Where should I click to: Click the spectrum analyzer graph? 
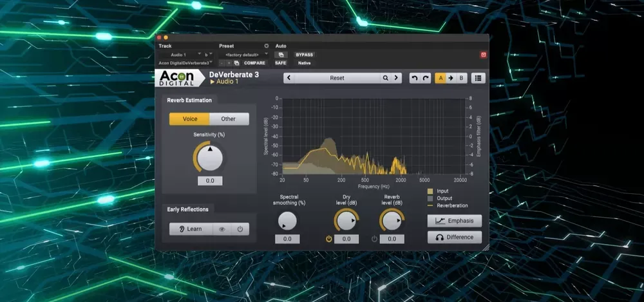pos(374,136)
